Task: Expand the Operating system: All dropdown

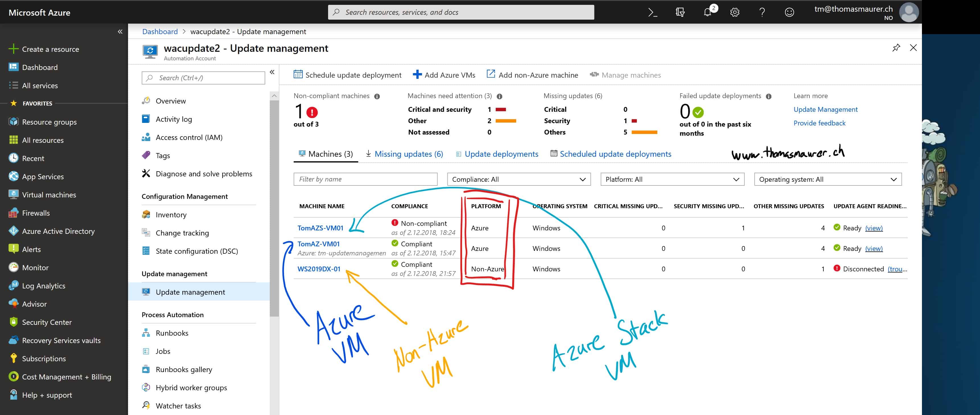Action: (828, 179)
